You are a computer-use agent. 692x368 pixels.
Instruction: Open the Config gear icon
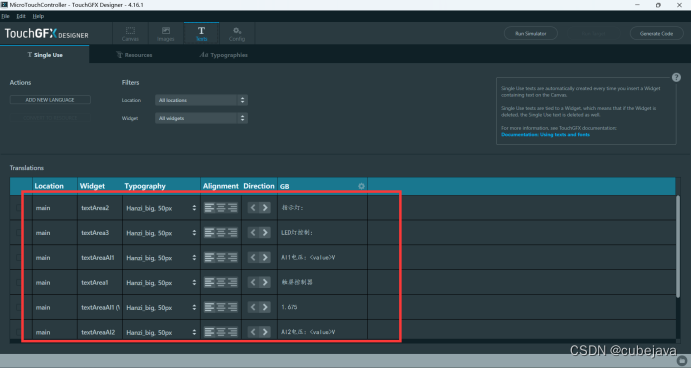(x=237, y=34)
